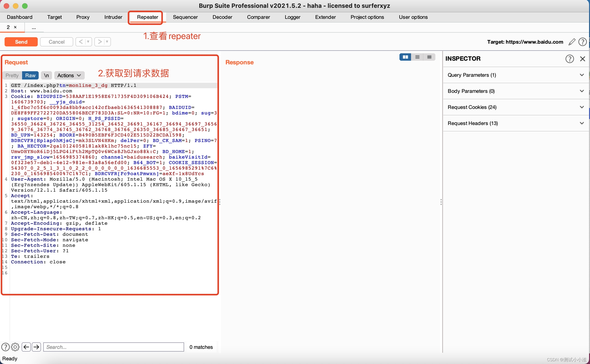Switch to the top/bottom split layout icon

pyautogui.click(x=417, y=57)
